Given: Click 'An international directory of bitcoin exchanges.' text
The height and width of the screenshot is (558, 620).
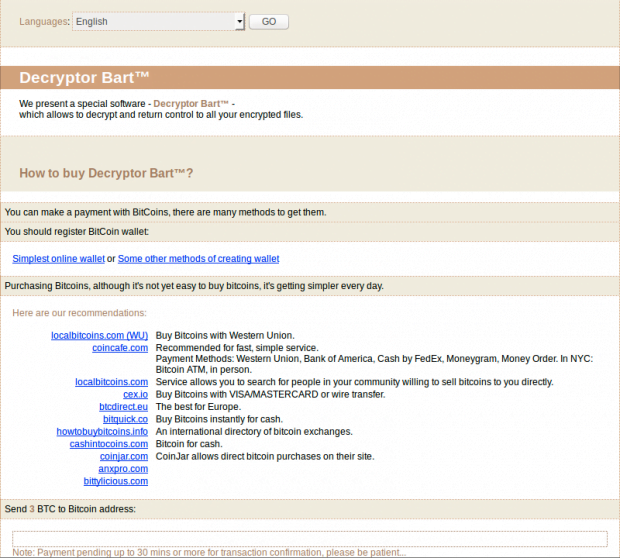Looking at the screenshot, I should pos(254,431).
